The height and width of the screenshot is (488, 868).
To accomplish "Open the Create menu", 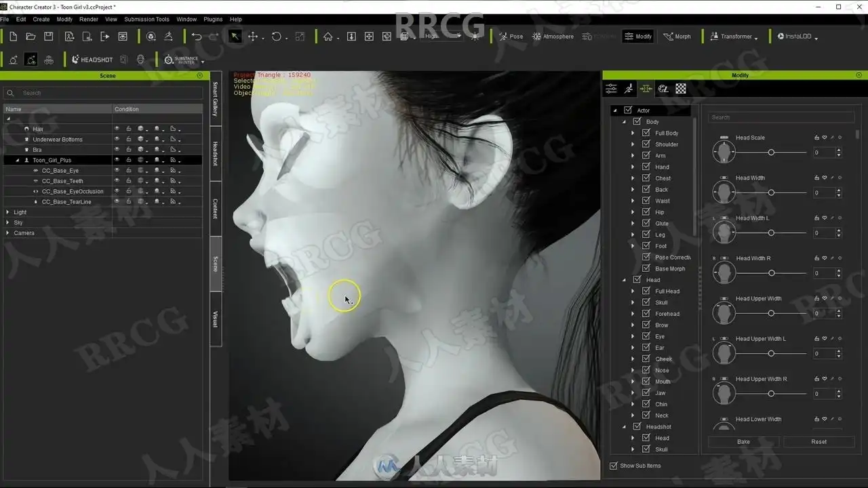I will (41, 20).
